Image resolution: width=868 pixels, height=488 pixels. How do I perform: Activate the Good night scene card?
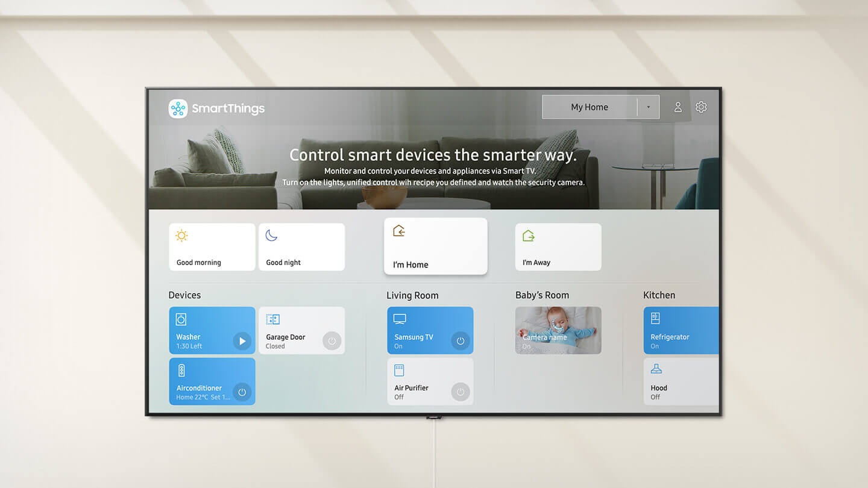(x=302, y=247)
